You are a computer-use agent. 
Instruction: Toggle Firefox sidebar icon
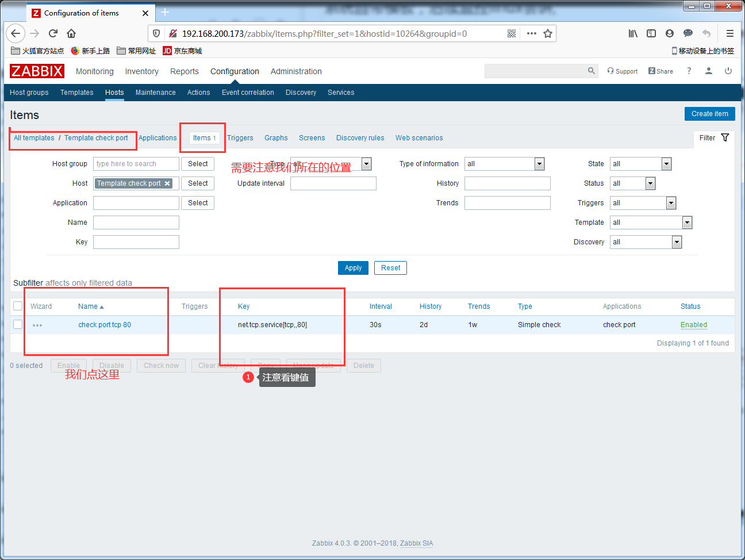[651, 33]
